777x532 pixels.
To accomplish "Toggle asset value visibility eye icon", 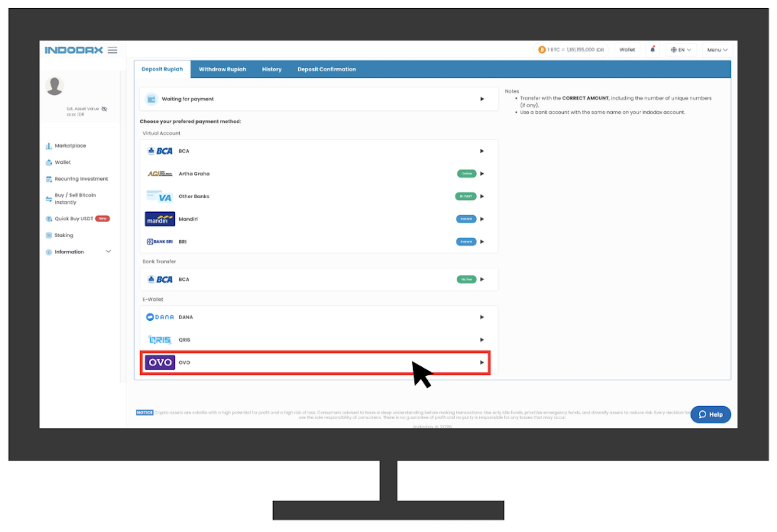I will click(x=104, y=109).
